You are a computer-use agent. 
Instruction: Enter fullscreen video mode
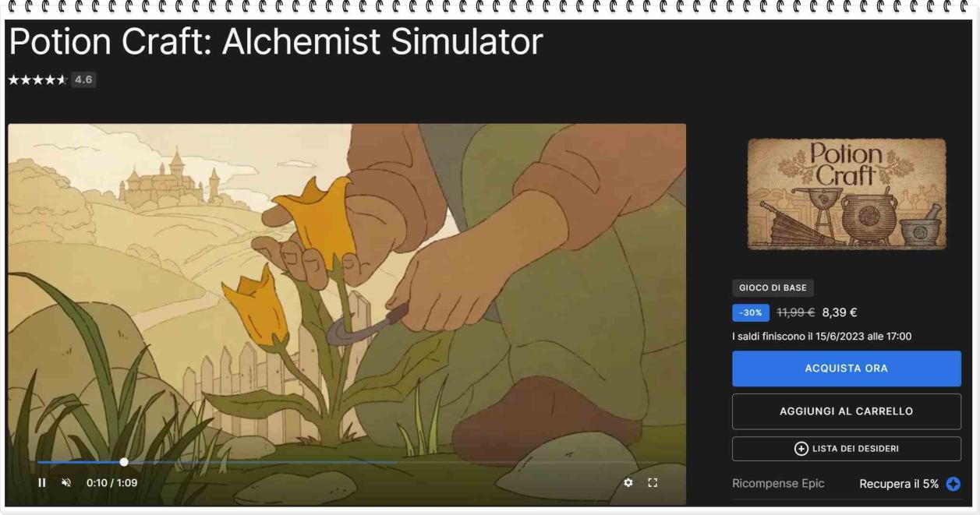pos(653,483)
